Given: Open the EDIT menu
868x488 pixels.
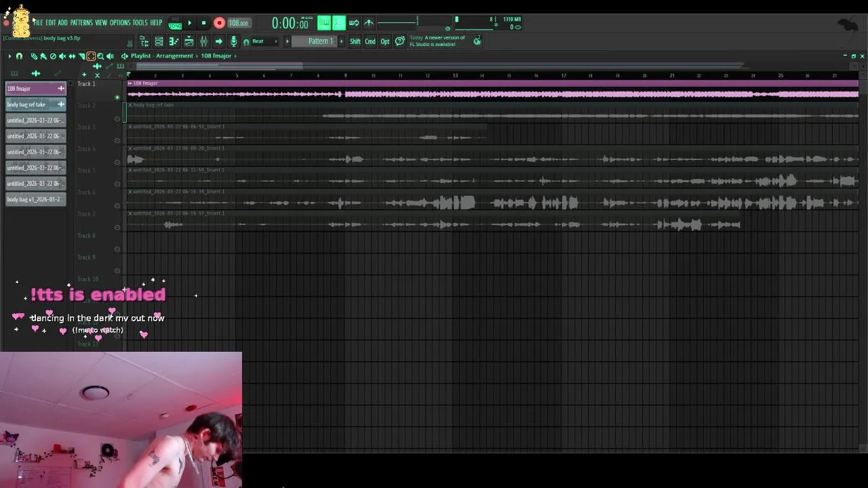Looking at the screenshot, I should pos(51,22).
